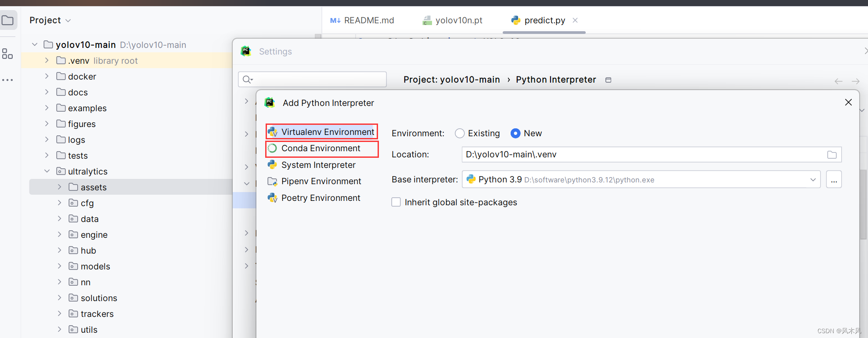Image resolution: width=868 pixels, height=338 pixels.
Task: Select the data package in tree
Action: 90,219
